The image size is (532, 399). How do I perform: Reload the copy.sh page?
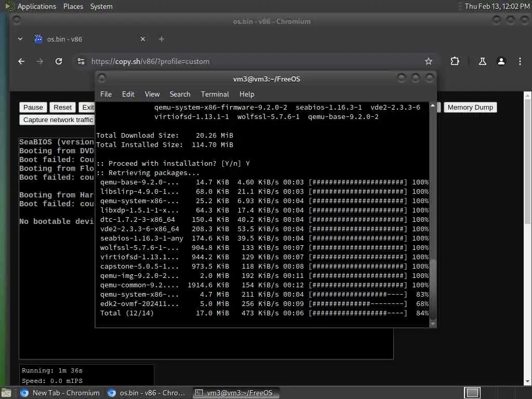59,61
